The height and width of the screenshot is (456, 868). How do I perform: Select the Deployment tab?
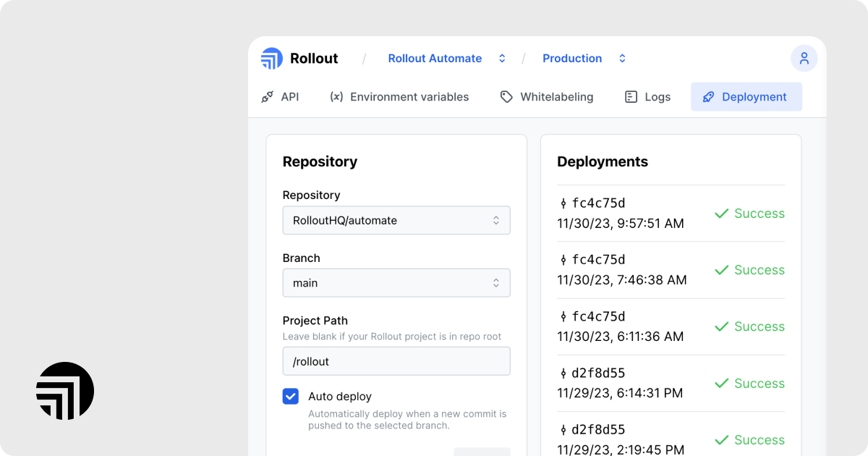(746, 97)
